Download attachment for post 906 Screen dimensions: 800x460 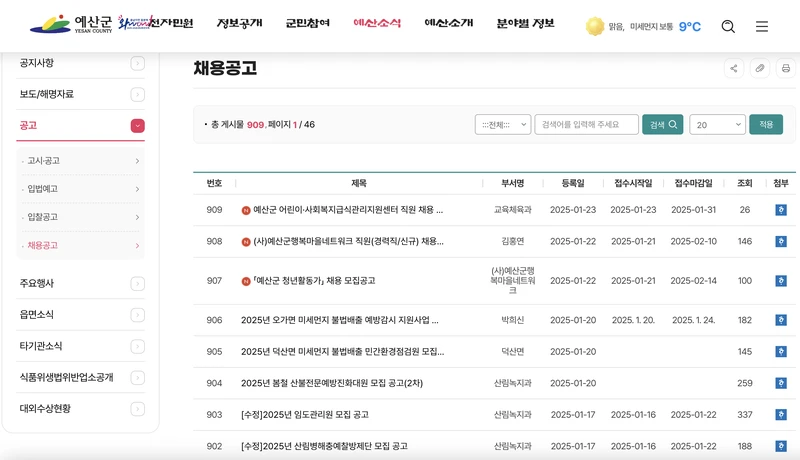[x=781, y=320]
